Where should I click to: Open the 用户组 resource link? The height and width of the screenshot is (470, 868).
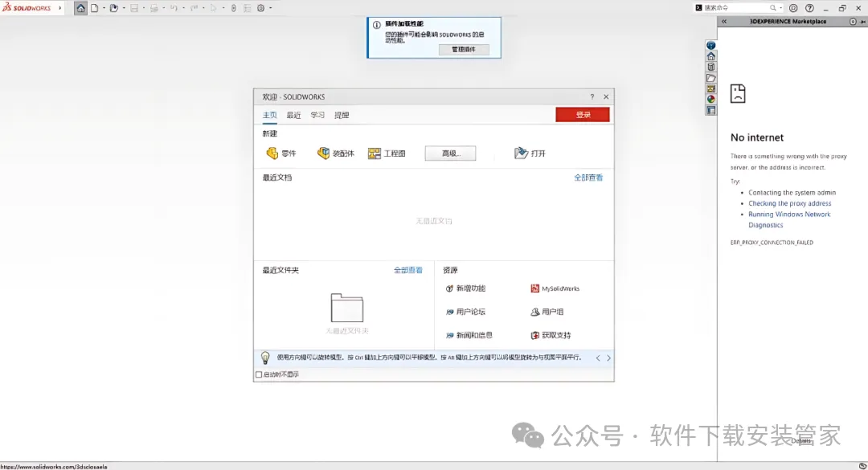tap(547, 312)
